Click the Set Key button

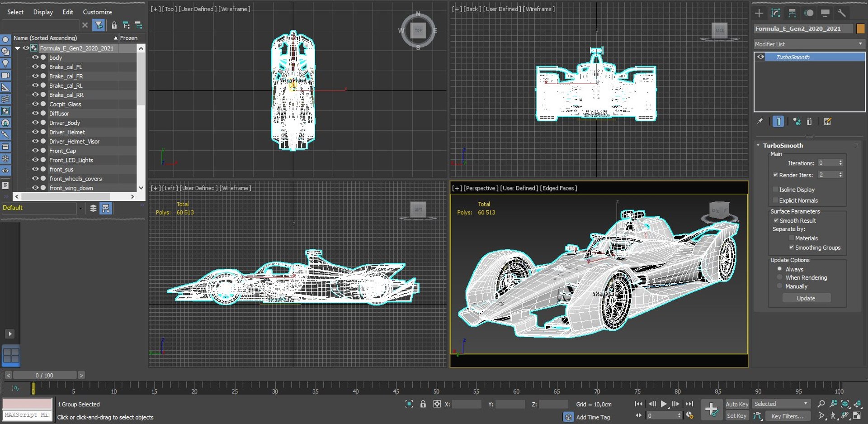737,416
